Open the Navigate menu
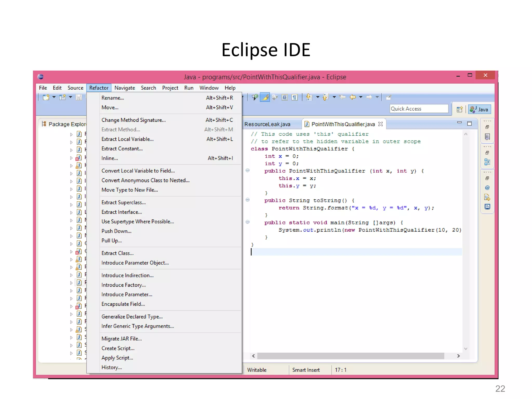This screenshot has width=532, height=399. click(x=125, y=88)
